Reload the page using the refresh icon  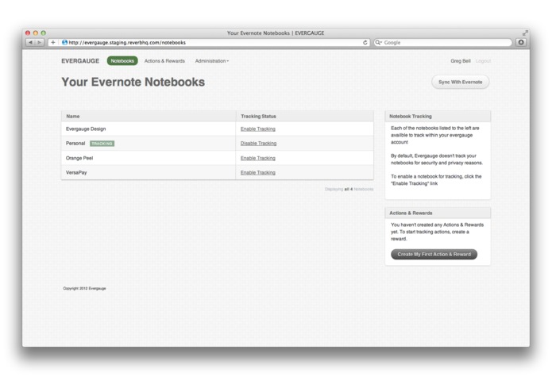click(365, 43)
